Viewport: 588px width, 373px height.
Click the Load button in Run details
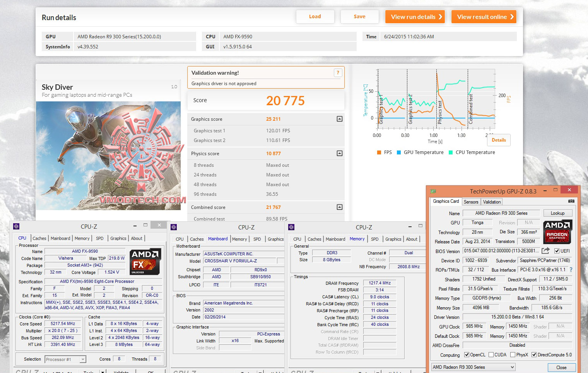pos(315,17)
